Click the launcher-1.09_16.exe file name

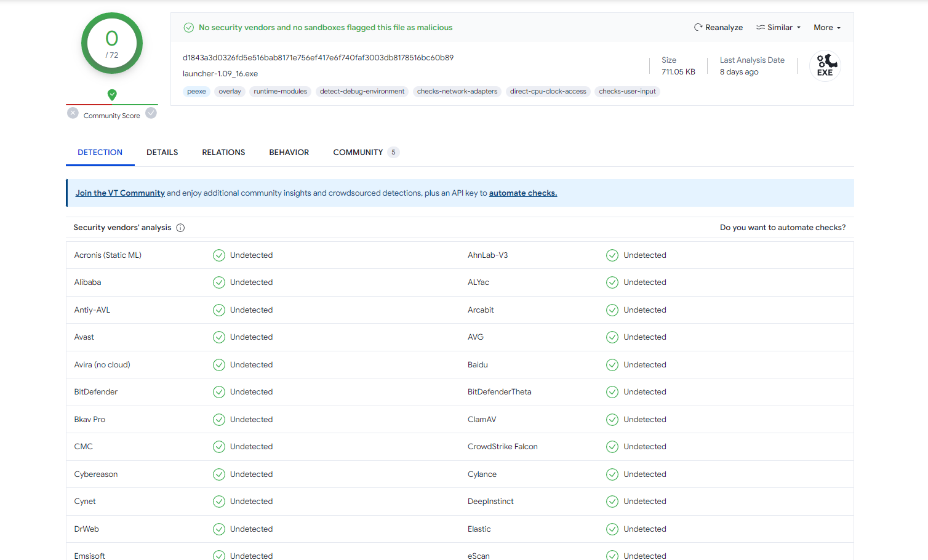220,74
